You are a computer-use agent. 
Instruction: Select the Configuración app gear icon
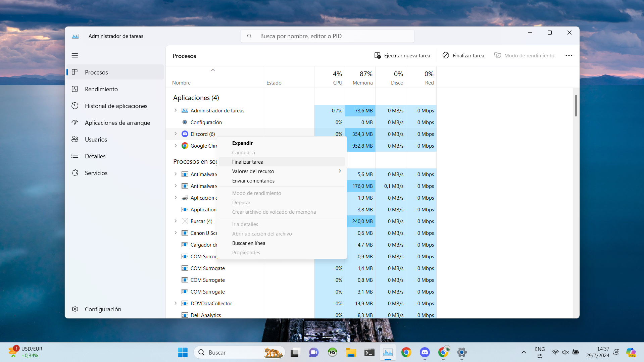(185, 122)
